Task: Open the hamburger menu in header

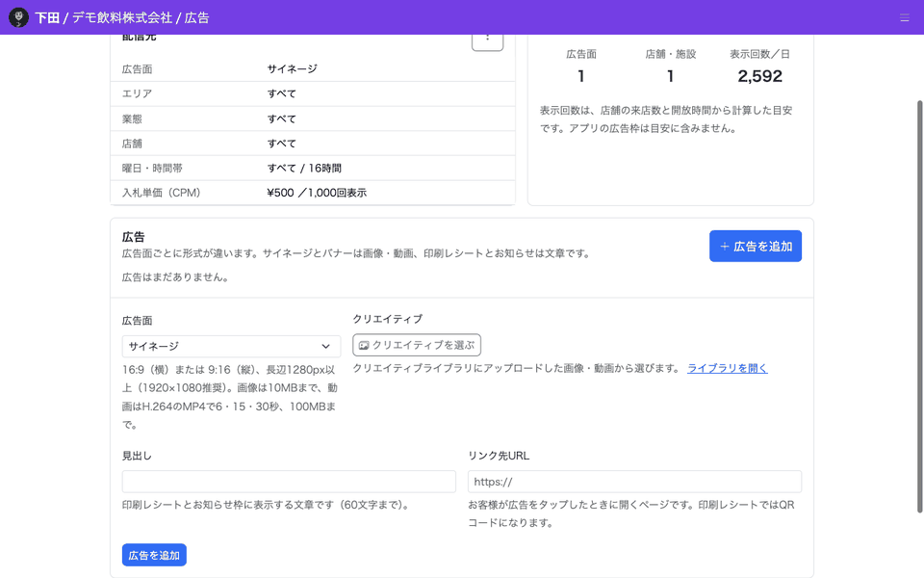Action: [905, 17]
